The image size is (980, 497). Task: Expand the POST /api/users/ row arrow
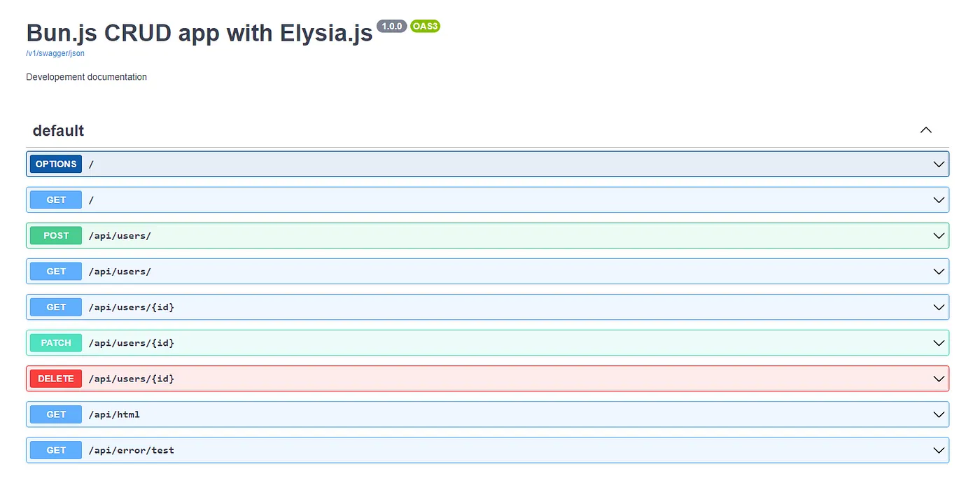tap(939, 235)
